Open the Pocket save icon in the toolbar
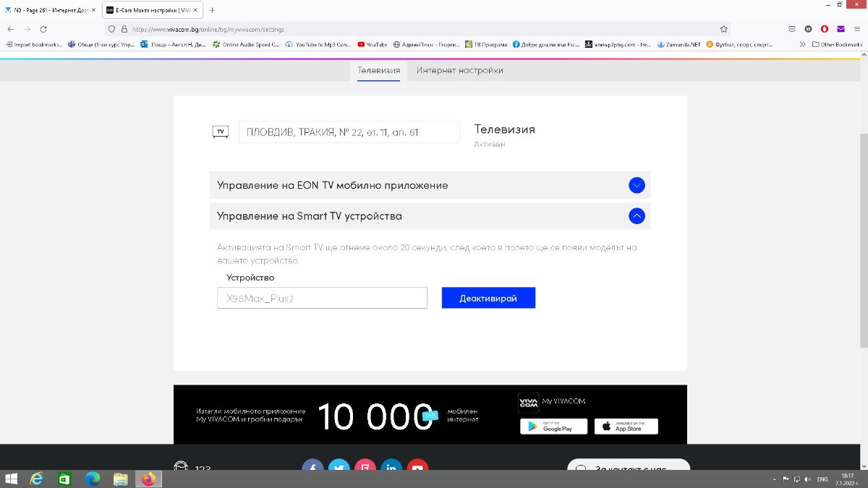The width and height of the screenshot is (868, 488). pyautogui.click(x=792, y=29)
